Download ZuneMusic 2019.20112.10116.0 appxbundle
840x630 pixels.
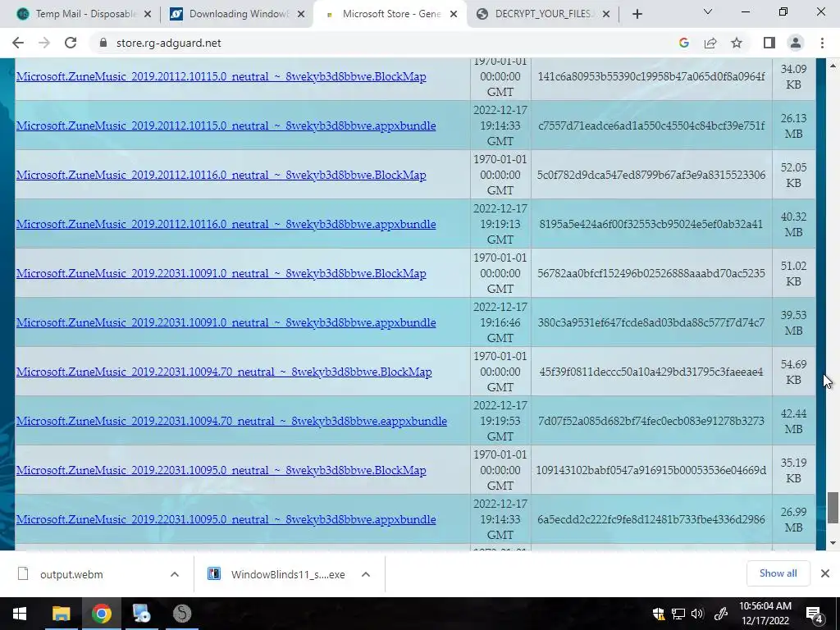[x=226, y=224]
